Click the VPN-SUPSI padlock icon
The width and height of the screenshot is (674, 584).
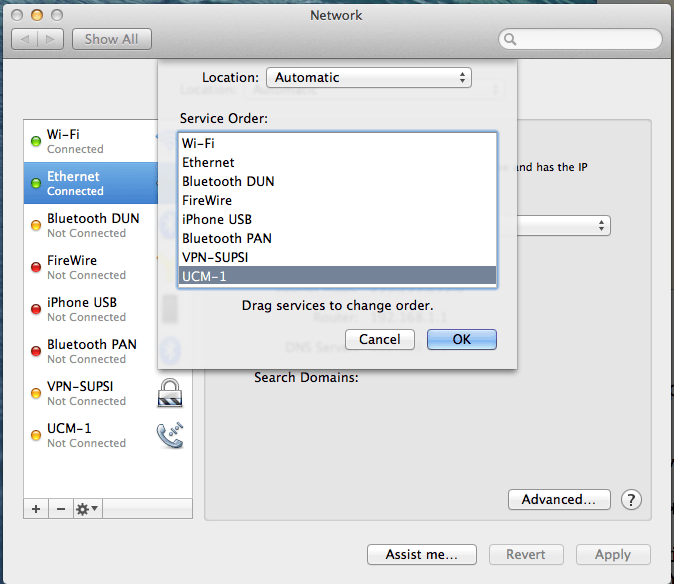pos(169,393)
